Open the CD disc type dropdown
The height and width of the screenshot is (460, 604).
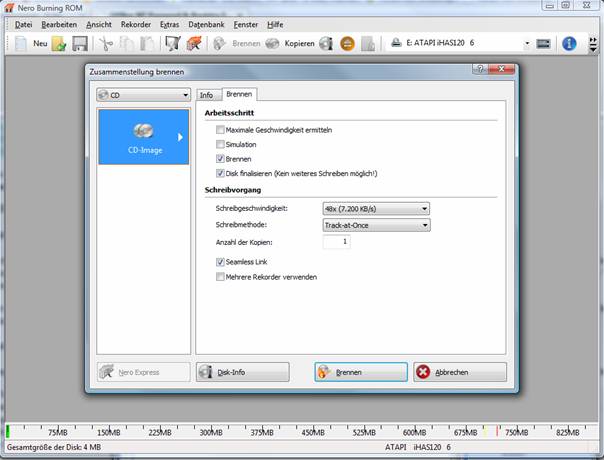(x=143, y=95)
